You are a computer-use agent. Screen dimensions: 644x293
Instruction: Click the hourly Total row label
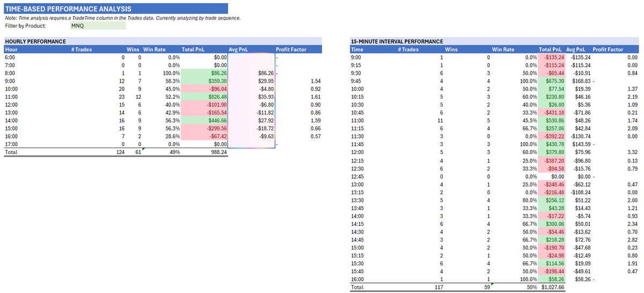tap(11, 152)
